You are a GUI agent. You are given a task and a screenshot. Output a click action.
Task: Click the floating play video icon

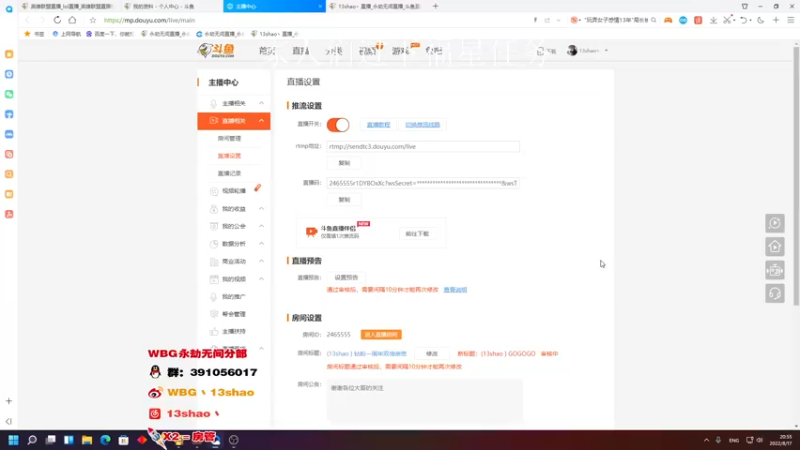(x=774, y=223)
